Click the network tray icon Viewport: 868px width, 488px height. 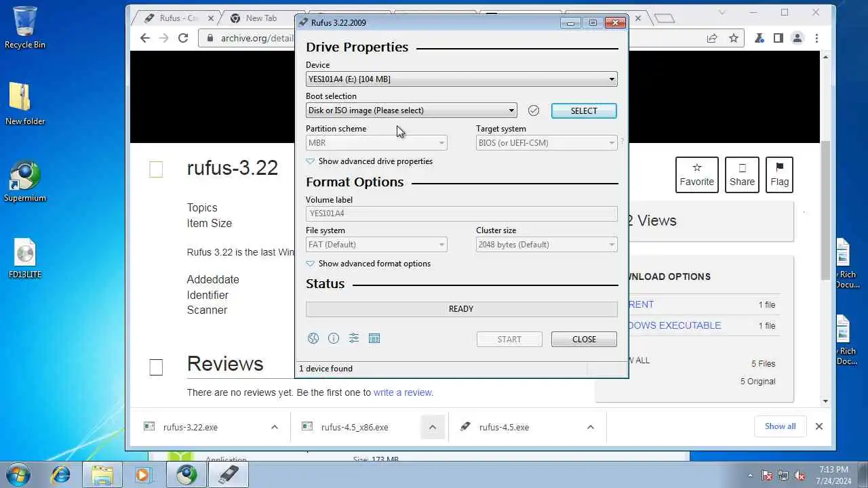[783, 476]
